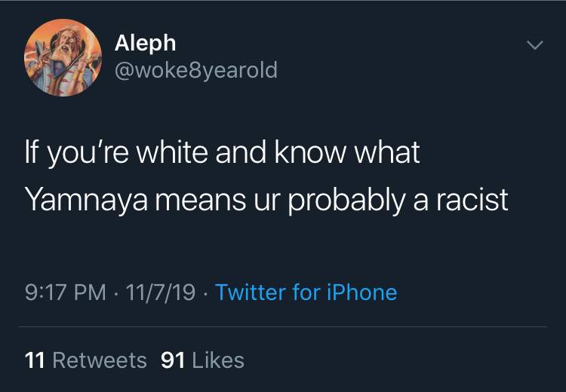Open the tweet options chevron menu
Screen dimensions: 566x392
(534, 45)
